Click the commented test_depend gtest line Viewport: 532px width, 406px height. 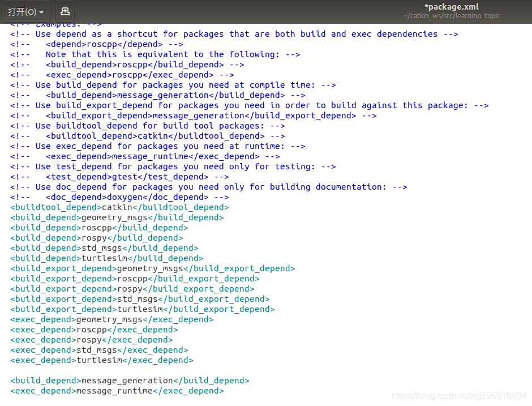[x=120, y=177]
